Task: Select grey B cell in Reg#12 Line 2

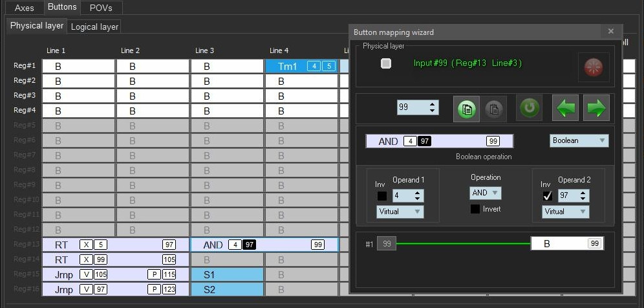Action: [153, 230]
